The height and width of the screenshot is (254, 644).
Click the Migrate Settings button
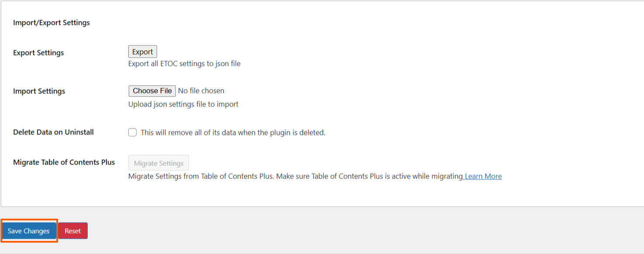coord(158,162)
